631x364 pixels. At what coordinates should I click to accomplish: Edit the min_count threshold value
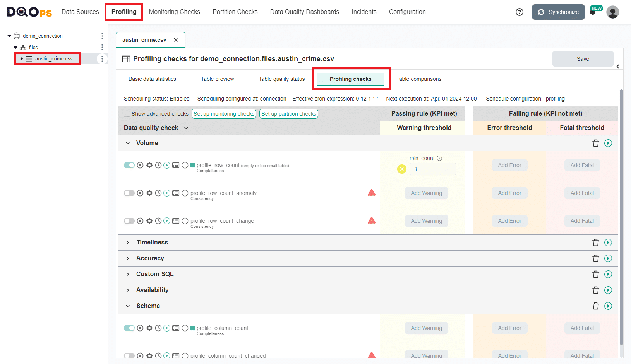coord(432,169)
